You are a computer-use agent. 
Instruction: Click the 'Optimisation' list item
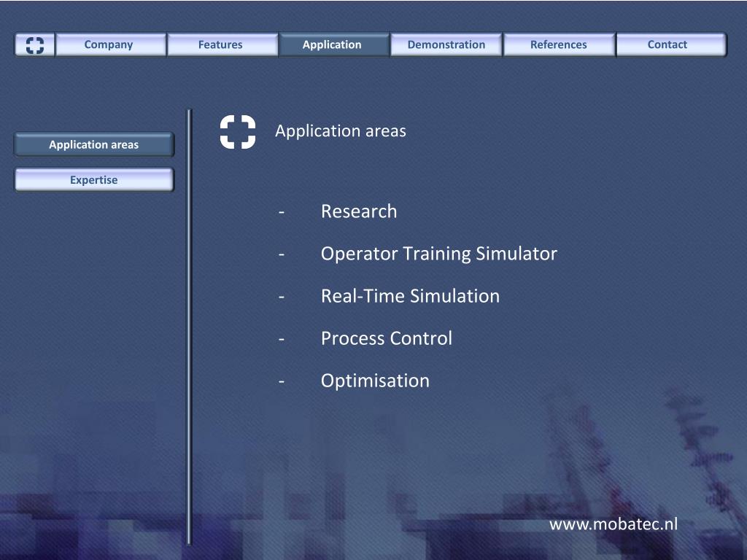(375, 381)
